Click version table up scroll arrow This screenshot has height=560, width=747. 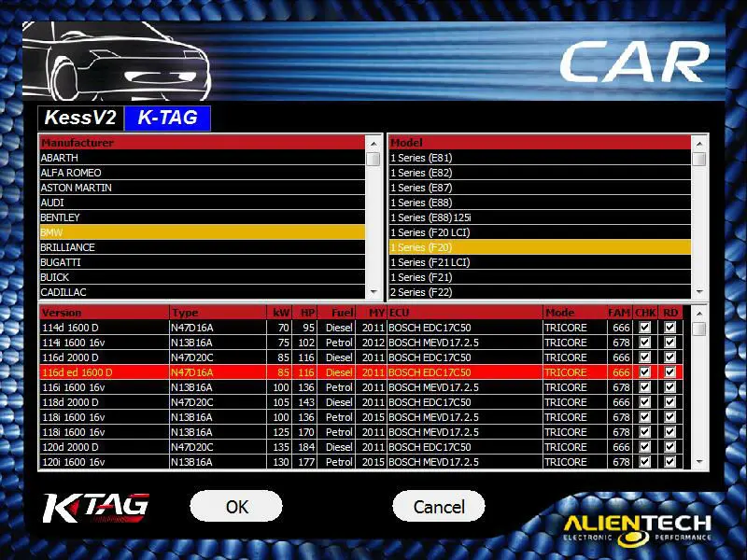point(698,314)
